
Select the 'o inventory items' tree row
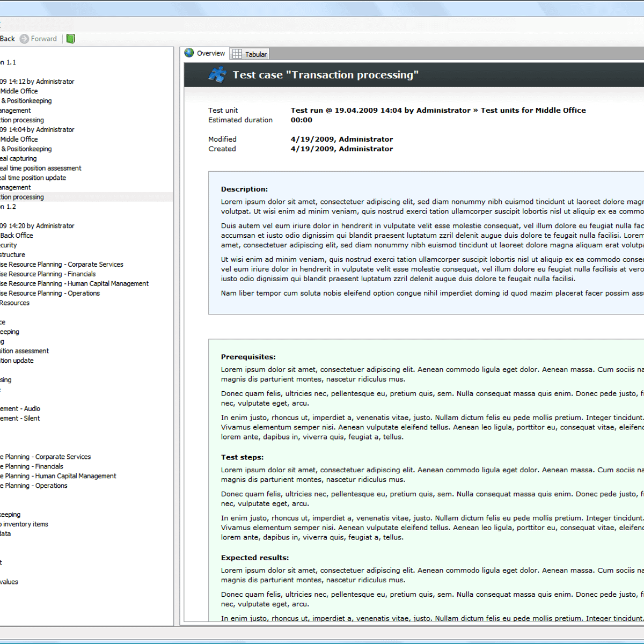click(24, 525)
